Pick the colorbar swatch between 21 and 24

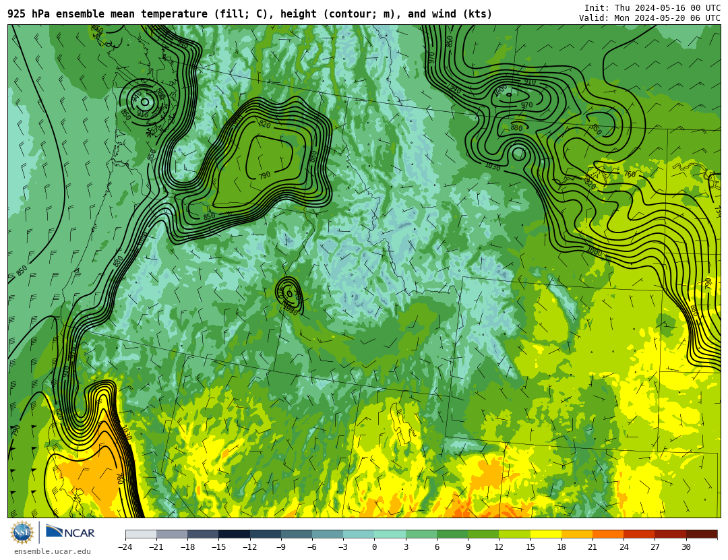pyautogui.click(x=608, y=534)
